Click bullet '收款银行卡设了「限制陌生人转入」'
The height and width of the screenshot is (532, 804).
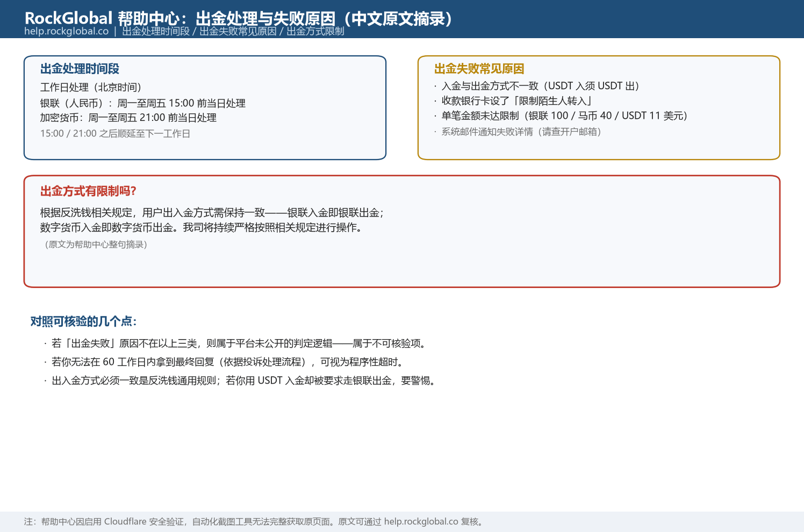pos(513,100)
